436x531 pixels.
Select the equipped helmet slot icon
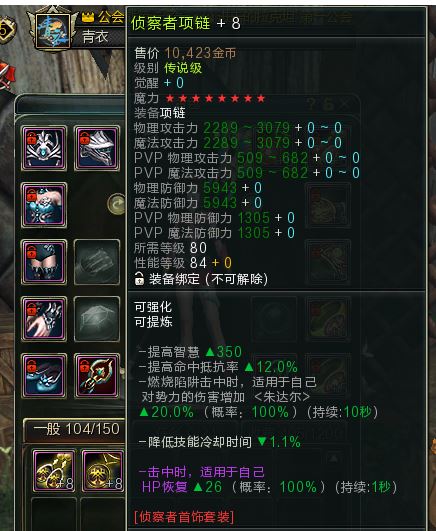(44, 148)
